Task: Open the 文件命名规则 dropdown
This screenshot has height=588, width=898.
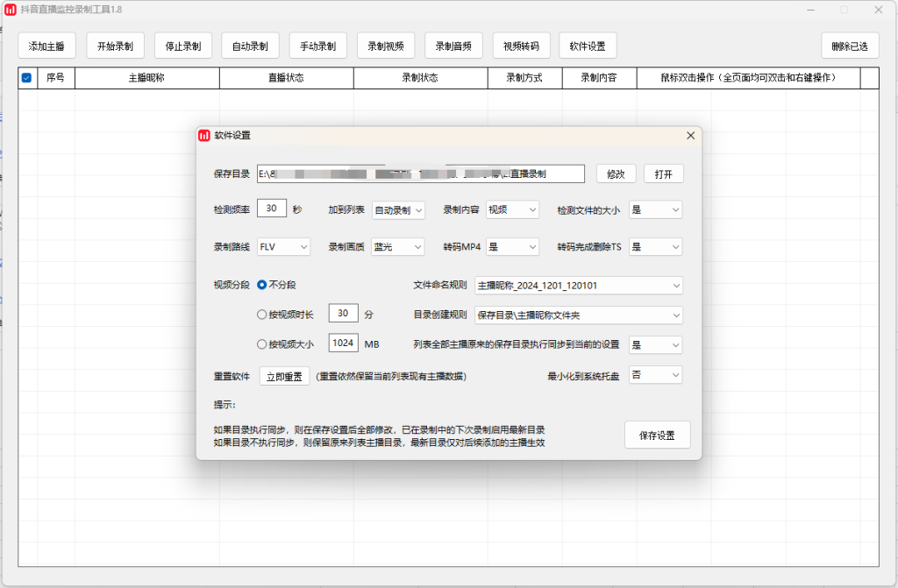Action: tap(578, 286)
